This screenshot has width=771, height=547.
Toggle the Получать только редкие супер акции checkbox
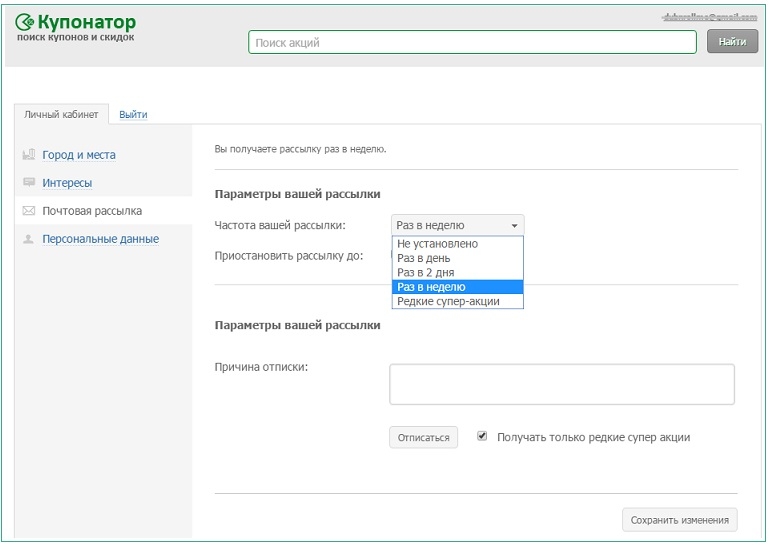click(482, 436)
